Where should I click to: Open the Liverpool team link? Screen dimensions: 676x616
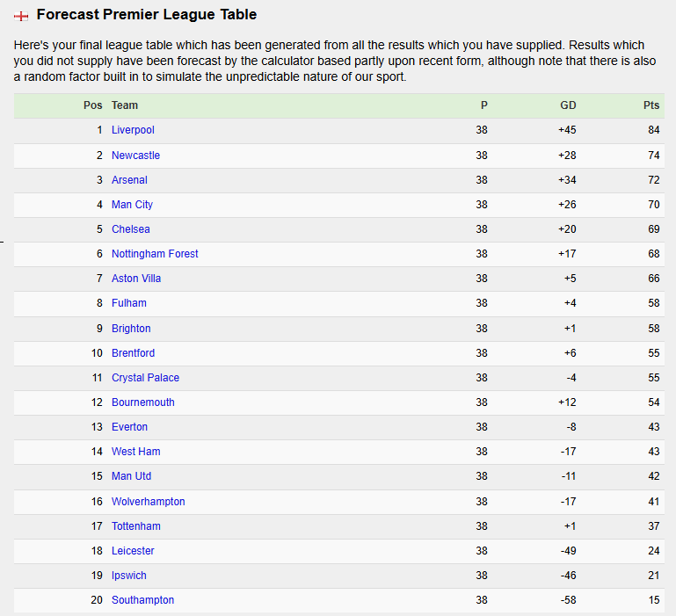pyautogui.click(x=133, y=130)
